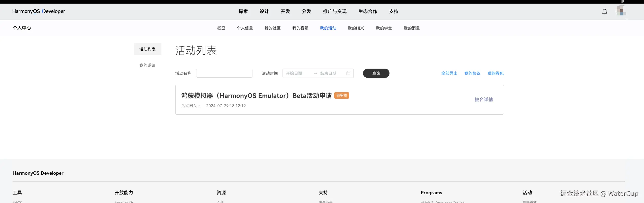Click the 全部导出 link

click(449, 73)
